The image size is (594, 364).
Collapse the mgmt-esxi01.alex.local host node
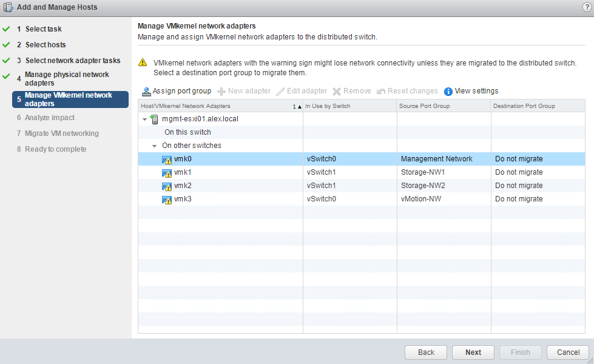[x=144, y=120]
